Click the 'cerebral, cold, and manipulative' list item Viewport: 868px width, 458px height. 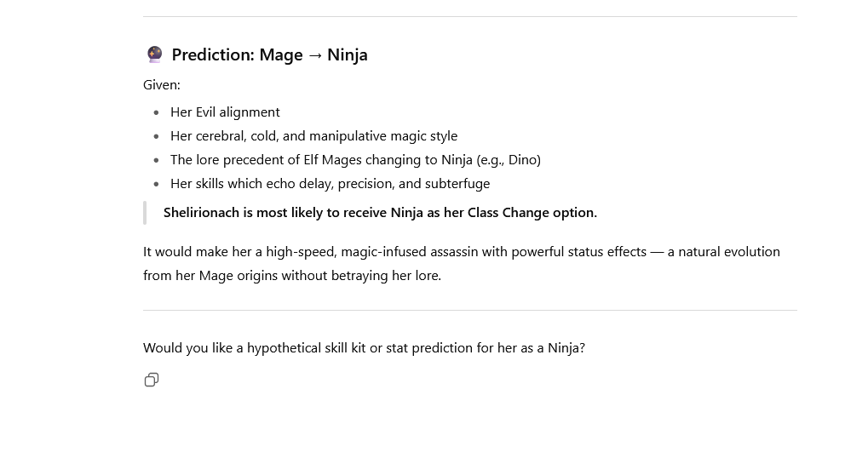click(313, 136)
